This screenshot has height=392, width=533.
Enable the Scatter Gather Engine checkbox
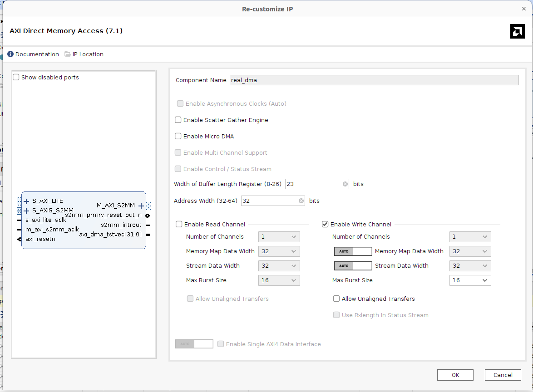[178, 120]
